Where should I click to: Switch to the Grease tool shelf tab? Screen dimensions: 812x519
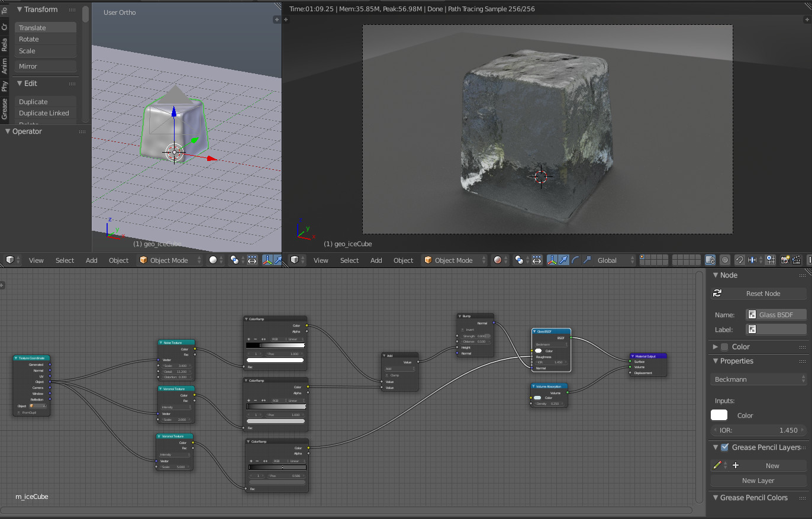pyautogui.click(x=5, y=109)
